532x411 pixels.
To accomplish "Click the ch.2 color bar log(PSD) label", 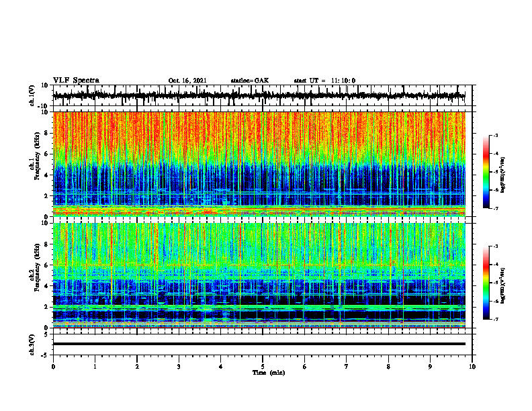I will click(x=503, y=286).
